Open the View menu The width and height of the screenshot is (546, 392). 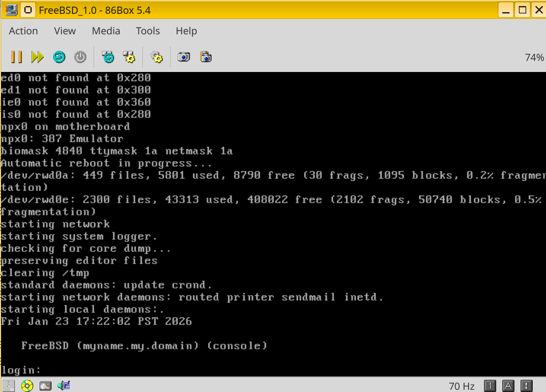(x=65, y=31)
